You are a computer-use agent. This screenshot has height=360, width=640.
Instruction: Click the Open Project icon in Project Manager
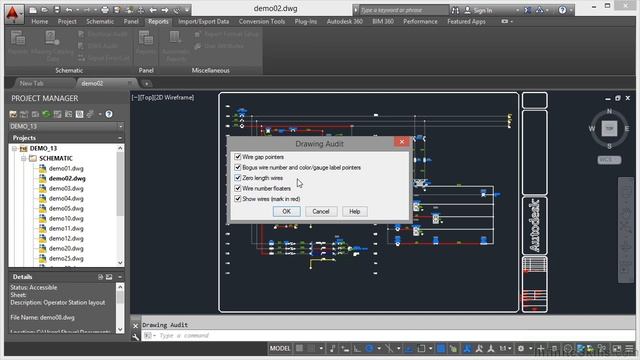point(13,114)
